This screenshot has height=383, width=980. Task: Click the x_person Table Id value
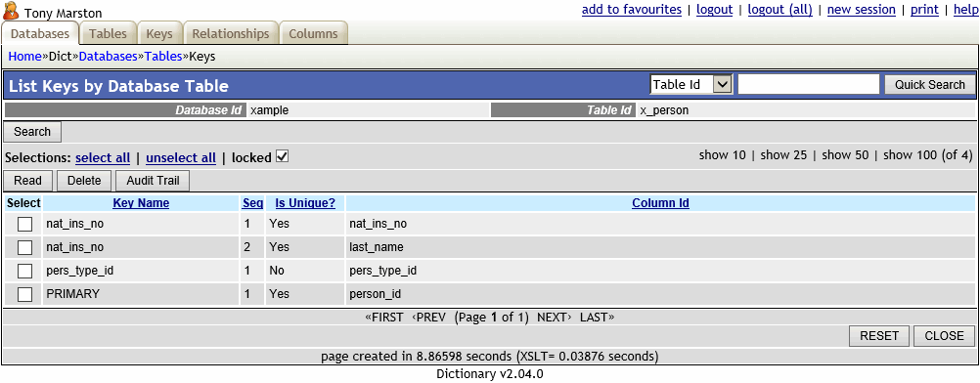coord(664,110)
